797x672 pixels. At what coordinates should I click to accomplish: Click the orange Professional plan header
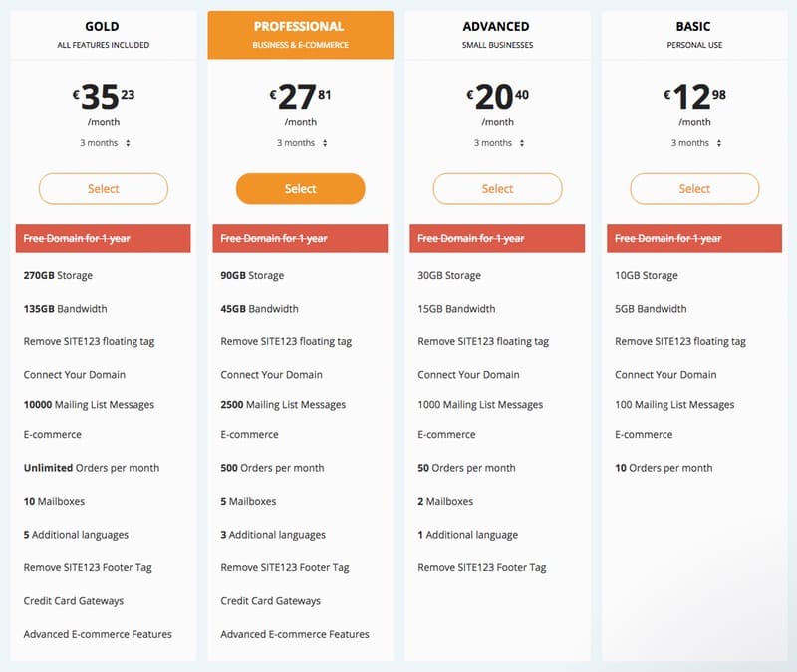coord(300,34)
